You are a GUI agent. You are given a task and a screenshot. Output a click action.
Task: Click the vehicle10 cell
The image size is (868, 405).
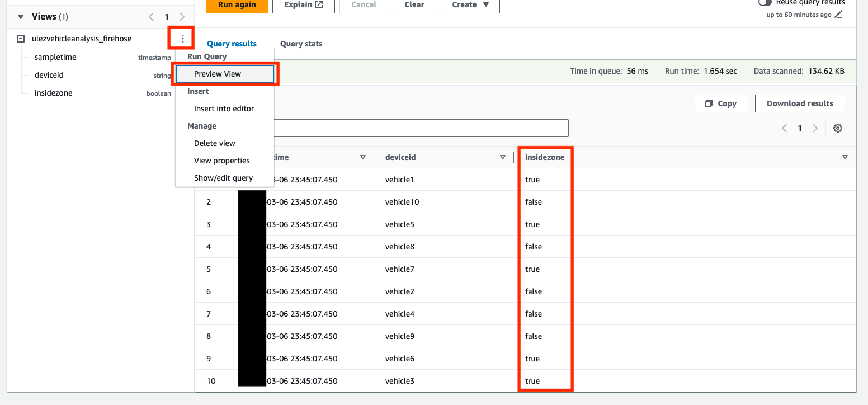pos(402,202)
